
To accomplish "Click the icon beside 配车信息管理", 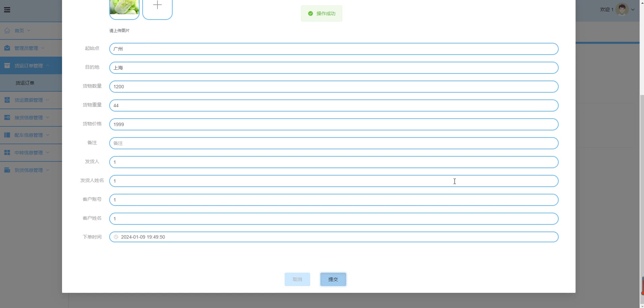I will click(x=7, y=135).
